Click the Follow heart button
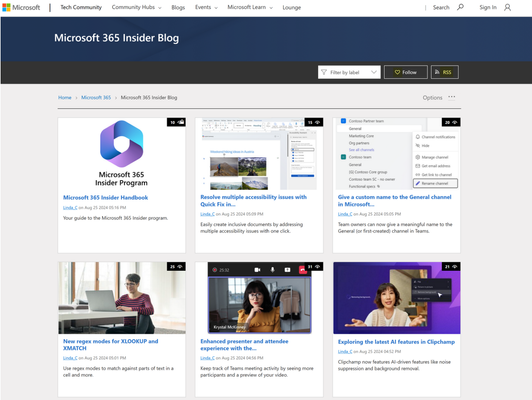 pyautogui.click(x=405, y=72)
